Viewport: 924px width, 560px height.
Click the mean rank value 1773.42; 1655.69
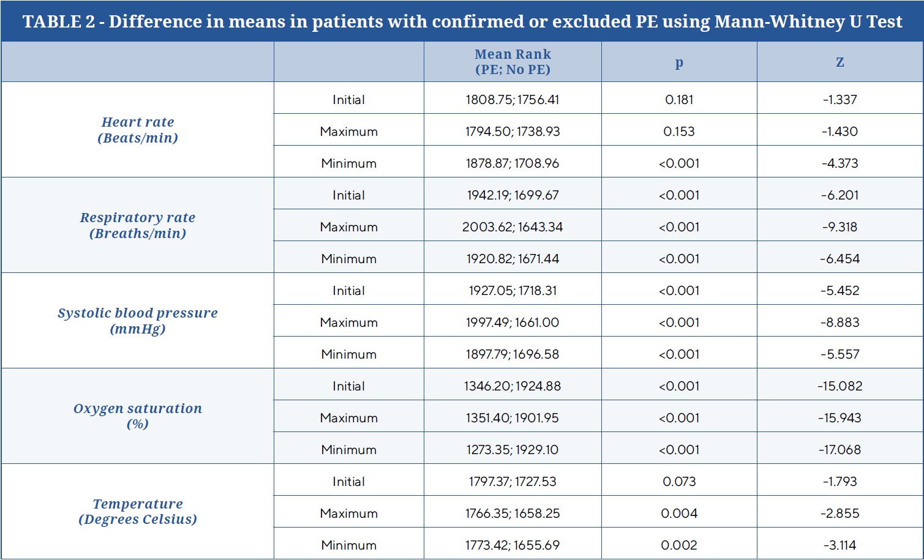513,545
